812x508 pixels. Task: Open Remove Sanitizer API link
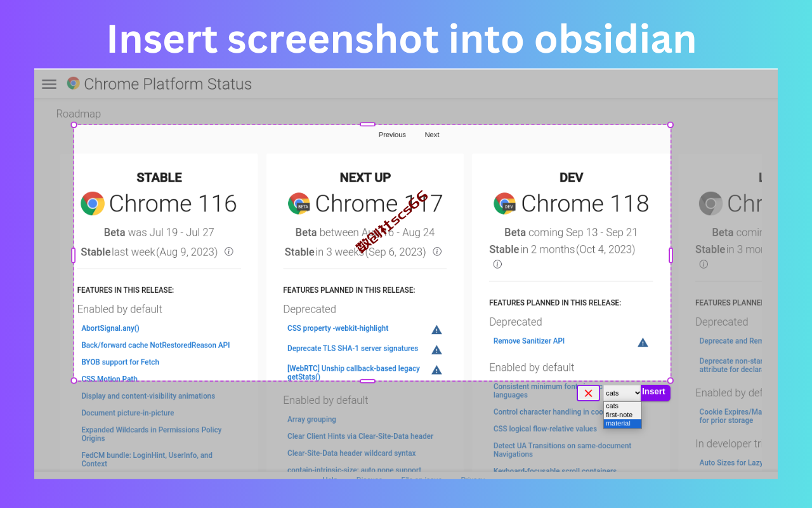tap(529, 341)
